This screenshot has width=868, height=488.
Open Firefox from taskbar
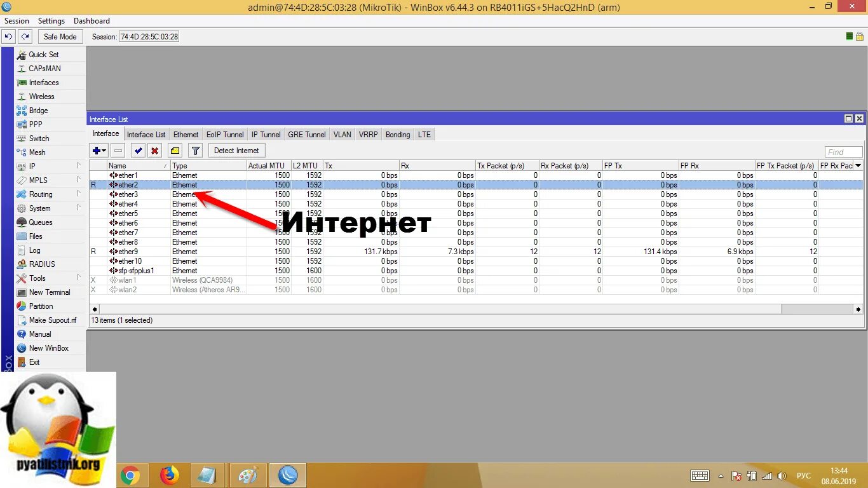169,475
